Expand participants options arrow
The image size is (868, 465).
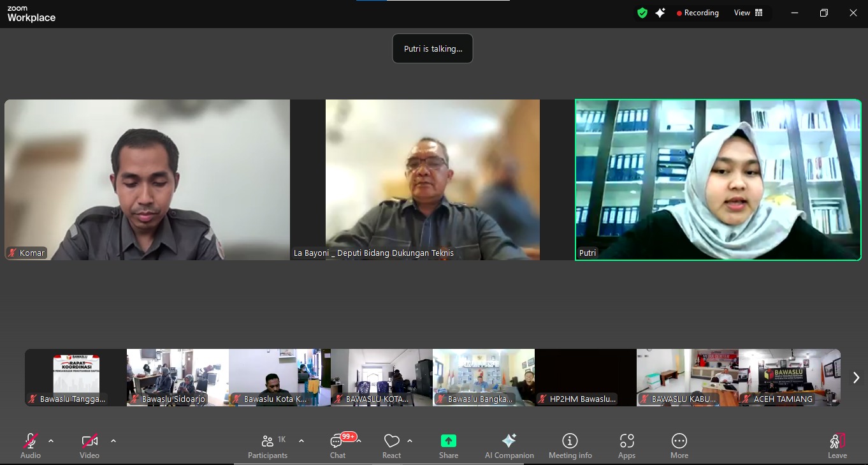(x=301, y=441)
